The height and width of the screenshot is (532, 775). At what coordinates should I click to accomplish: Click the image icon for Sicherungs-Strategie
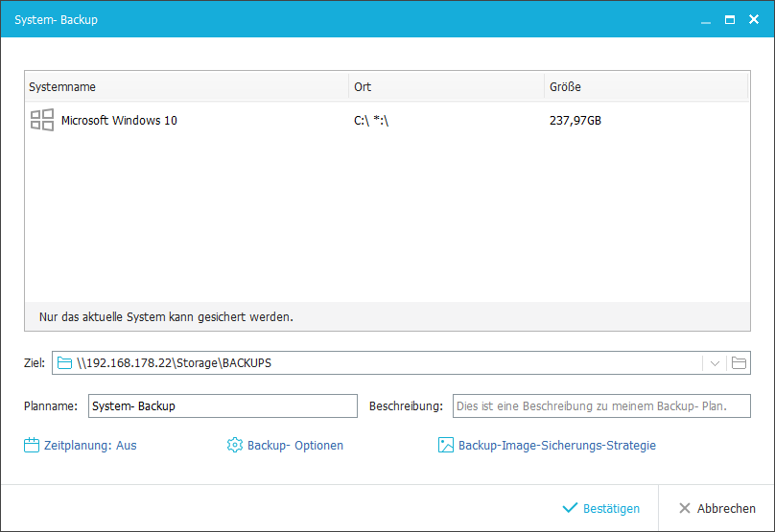446,446
